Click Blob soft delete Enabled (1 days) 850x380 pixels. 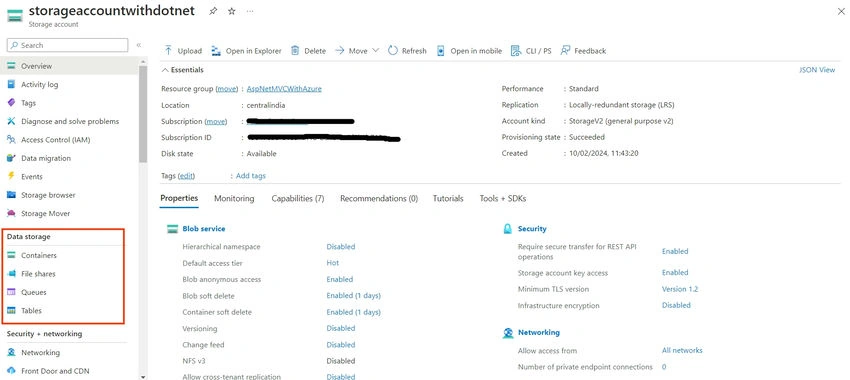click(x=353, y=295)
